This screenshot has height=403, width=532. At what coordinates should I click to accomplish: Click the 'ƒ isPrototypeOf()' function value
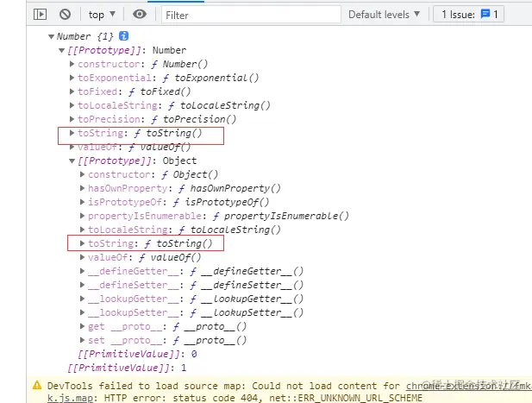pos(222,202)
